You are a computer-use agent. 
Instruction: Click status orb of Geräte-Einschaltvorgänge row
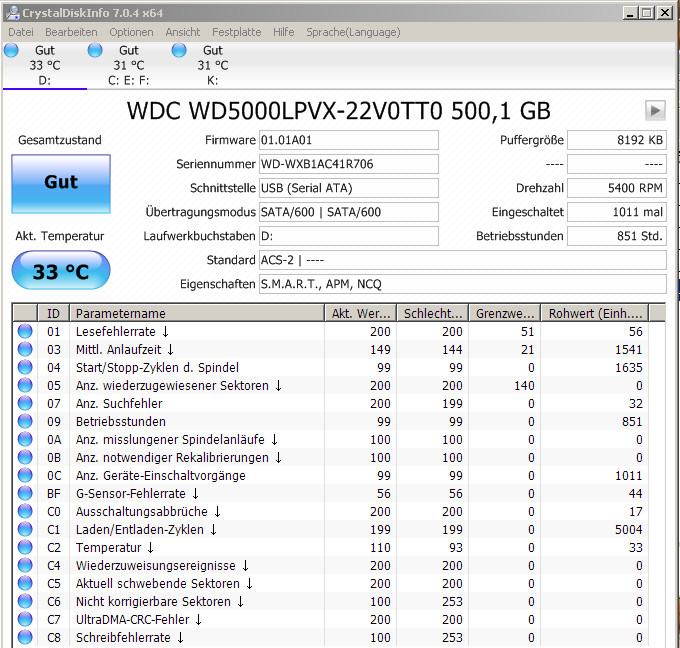(25, 475)
